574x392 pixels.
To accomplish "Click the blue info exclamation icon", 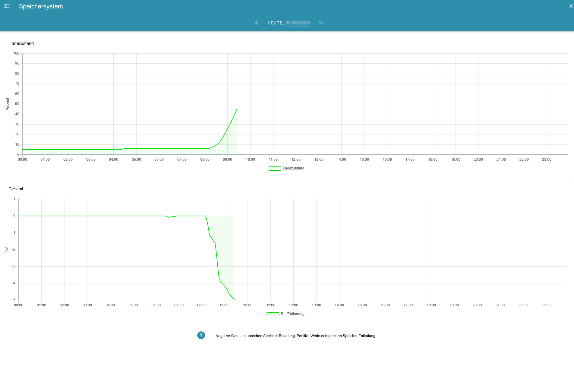I will (x=201, y=335).
